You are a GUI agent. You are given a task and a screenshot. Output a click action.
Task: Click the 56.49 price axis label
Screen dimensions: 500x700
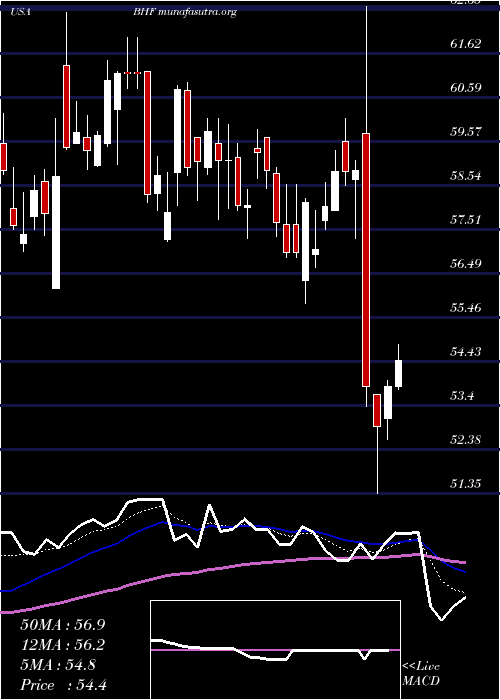click(x=466, y=263)
